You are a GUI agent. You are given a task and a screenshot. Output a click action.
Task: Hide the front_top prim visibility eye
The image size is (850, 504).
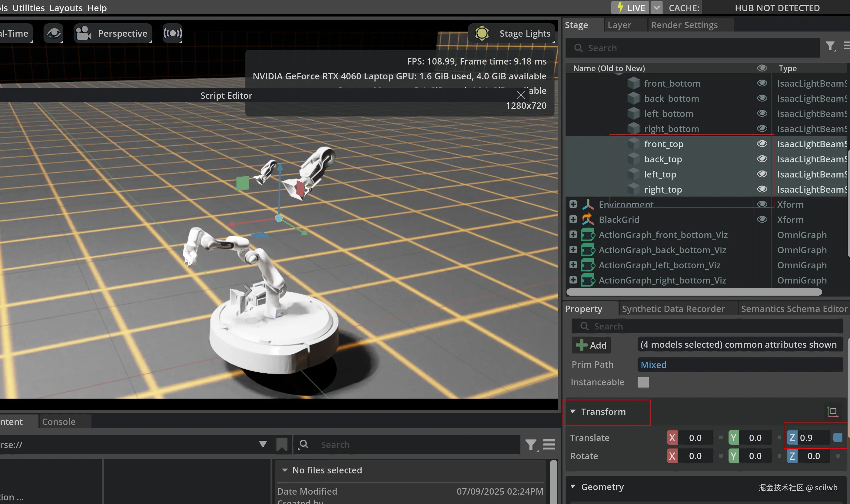[x=762, y=144]
